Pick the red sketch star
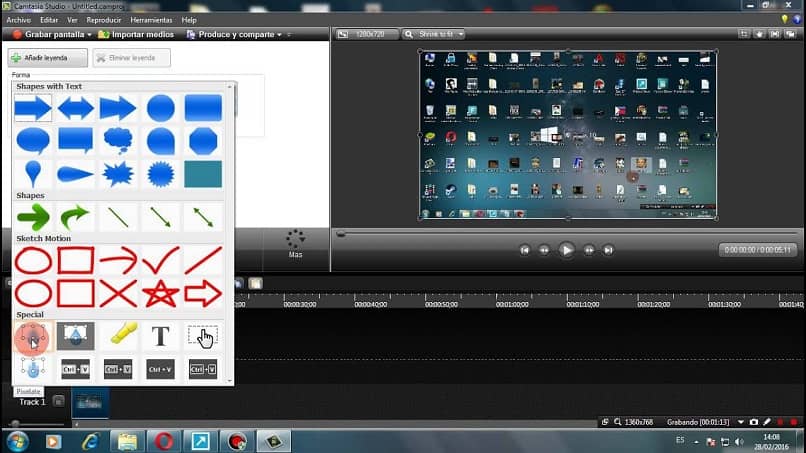 (160, 294)
